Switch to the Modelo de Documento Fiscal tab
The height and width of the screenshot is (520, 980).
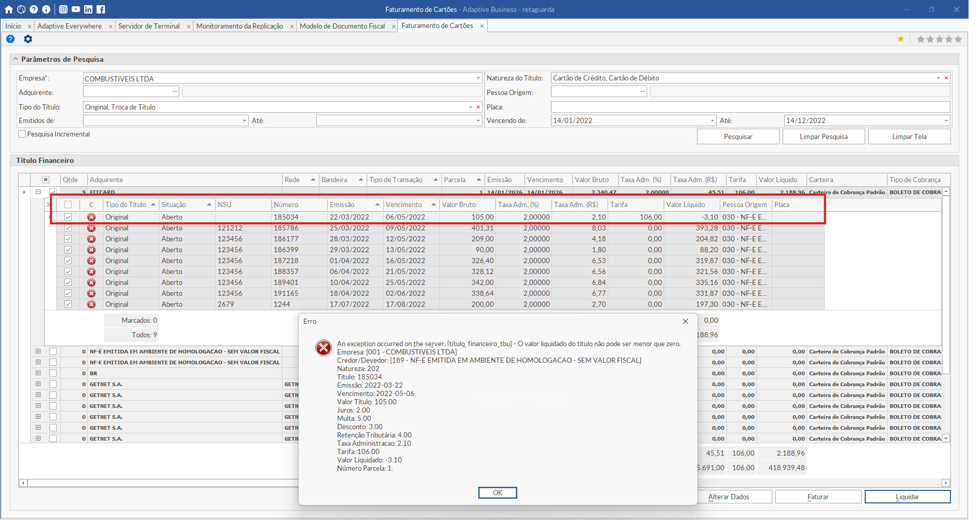click(342, 26)
